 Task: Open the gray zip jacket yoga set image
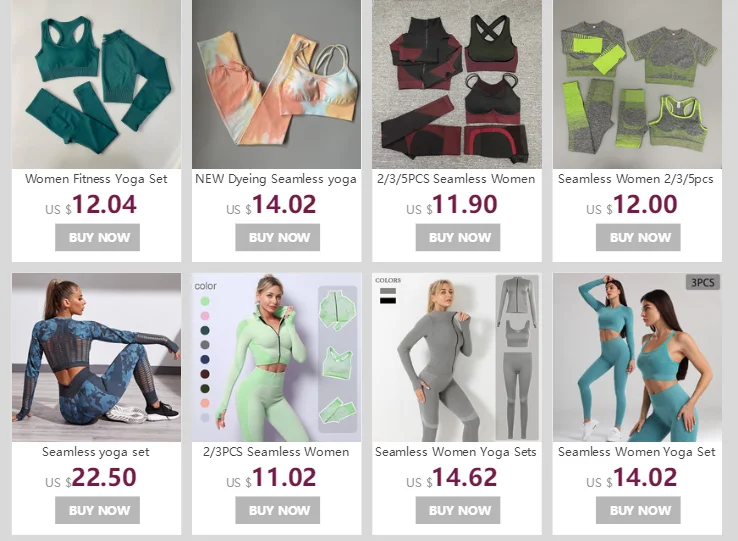(457, 357)
